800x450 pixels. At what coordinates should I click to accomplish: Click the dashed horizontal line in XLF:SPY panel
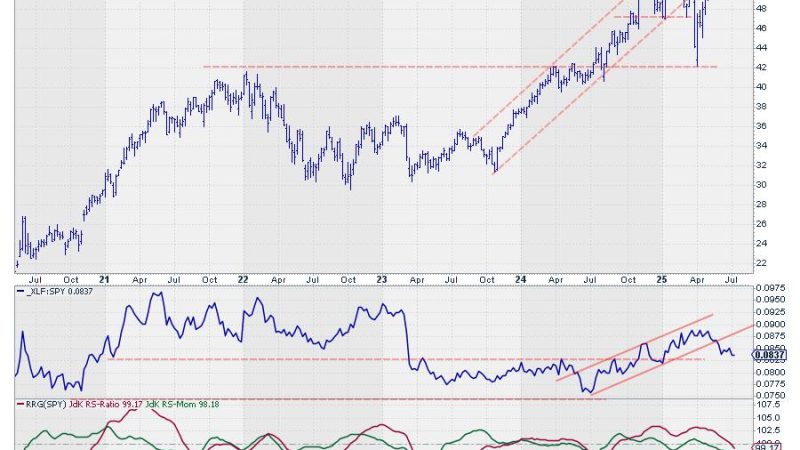[x=300, y=359]
